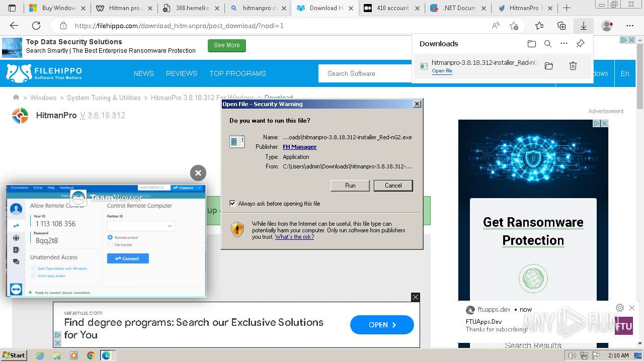Dismiss the ftuapps.dev notification

(x=632, y=308)
